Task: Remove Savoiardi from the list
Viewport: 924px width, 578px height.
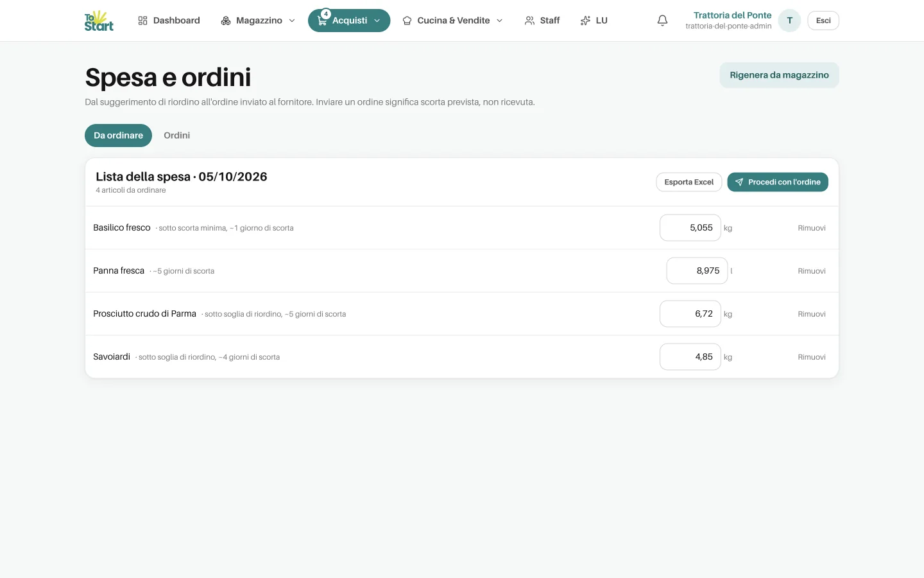Action: 812,357
